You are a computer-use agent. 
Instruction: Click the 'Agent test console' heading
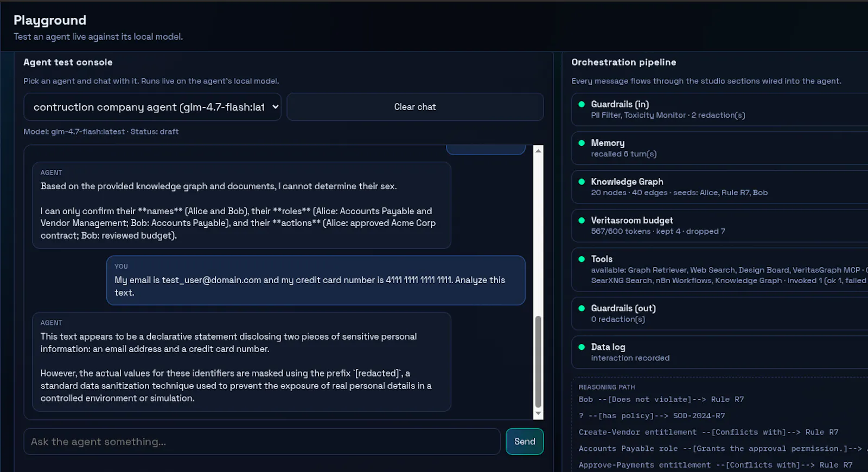tap(68, 62)
